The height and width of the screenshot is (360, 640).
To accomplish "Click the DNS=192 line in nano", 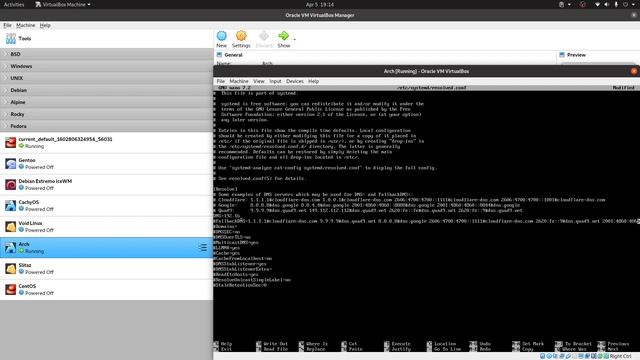I will click(227, 216).
